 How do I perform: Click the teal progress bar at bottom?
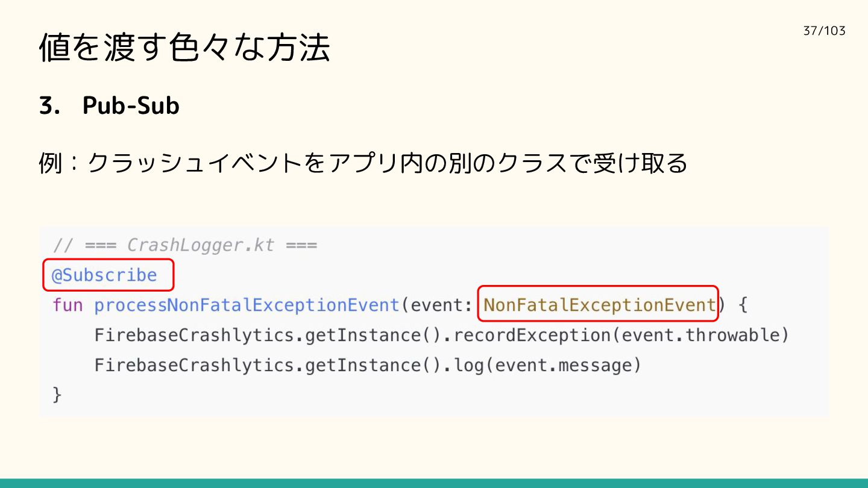[x=434, y=483]
